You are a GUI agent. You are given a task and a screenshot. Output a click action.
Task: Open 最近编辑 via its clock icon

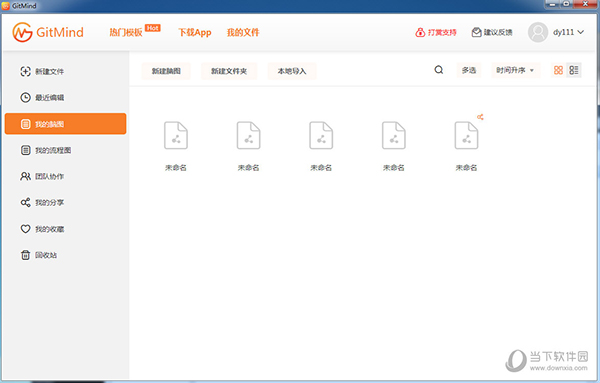(25, 98)
